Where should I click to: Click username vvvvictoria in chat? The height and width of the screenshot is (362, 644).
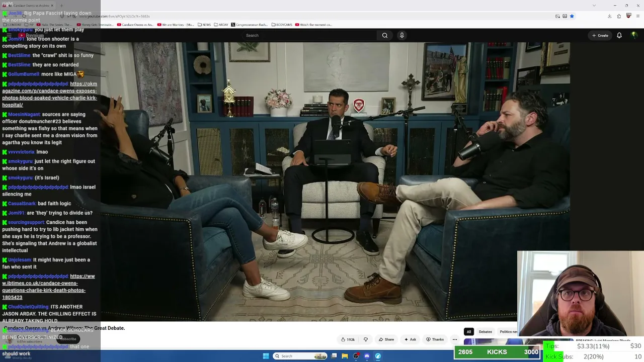tap(21, 152)
